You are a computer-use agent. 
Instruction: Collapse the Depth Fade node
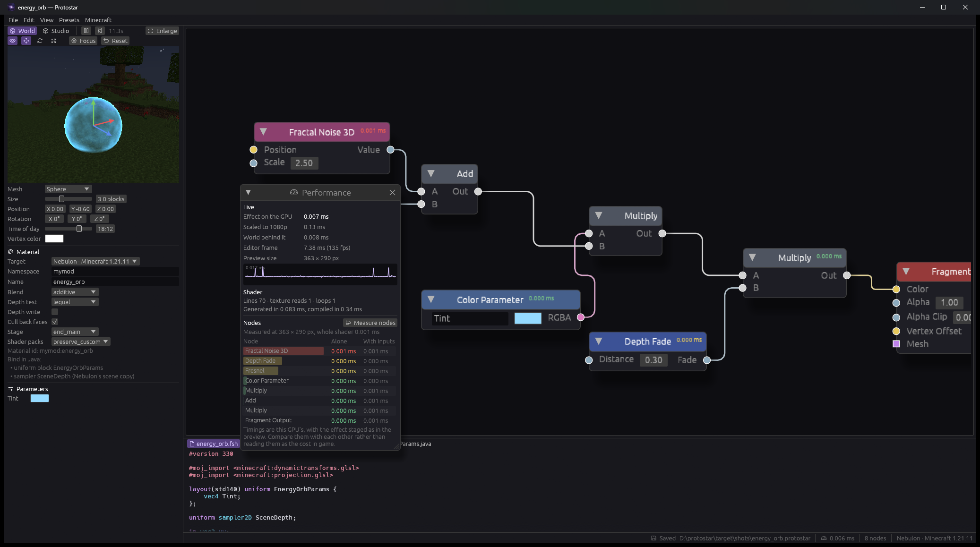[x=599, y=341]
